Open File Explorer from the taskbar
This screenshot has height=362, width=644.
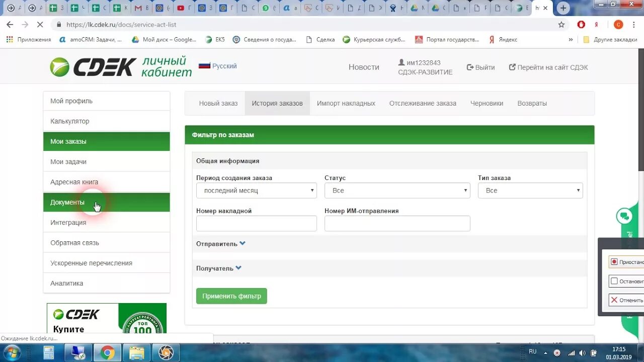(136, 352)
